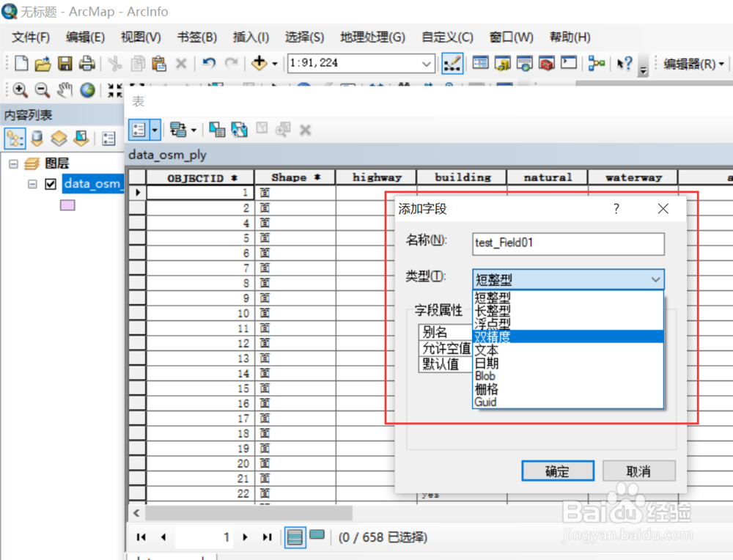Click the Paste clipboard icon
Image resolution: width=733 pixels, height=560 pixels.
159,63
